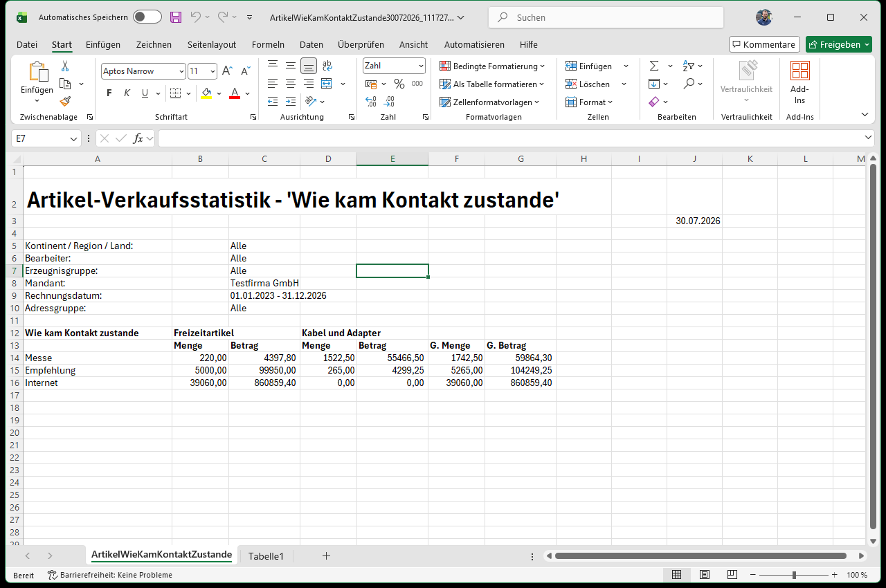Click the Copy icon
Screen dimensions: 886x588
coord(66,84)
